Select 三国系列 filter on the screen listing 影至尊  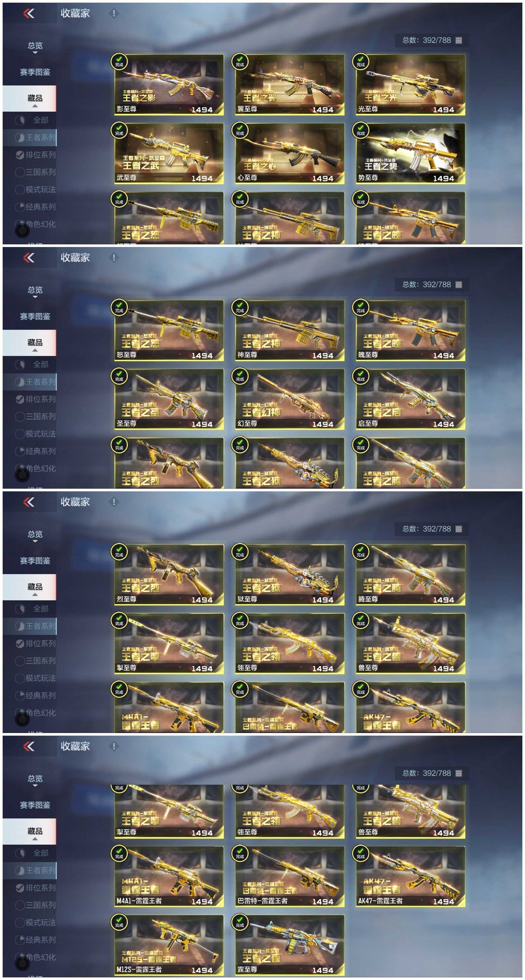(x=35, y=172)
